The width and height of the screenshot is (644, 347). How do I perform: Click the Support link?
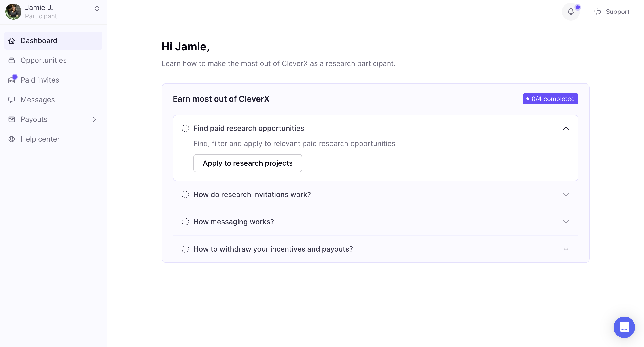(617, 12)
